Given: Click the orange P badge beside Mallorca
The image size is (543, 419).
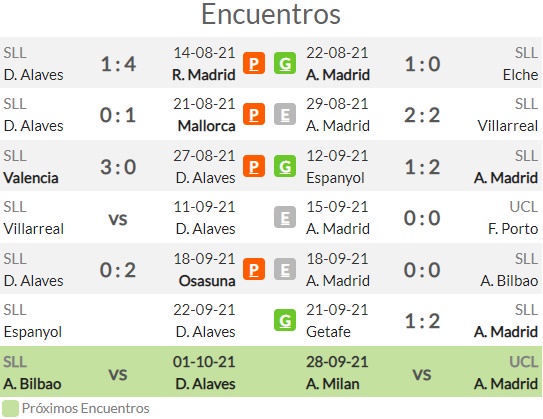Looking at the screenshot, I should [x=254, y=114].
